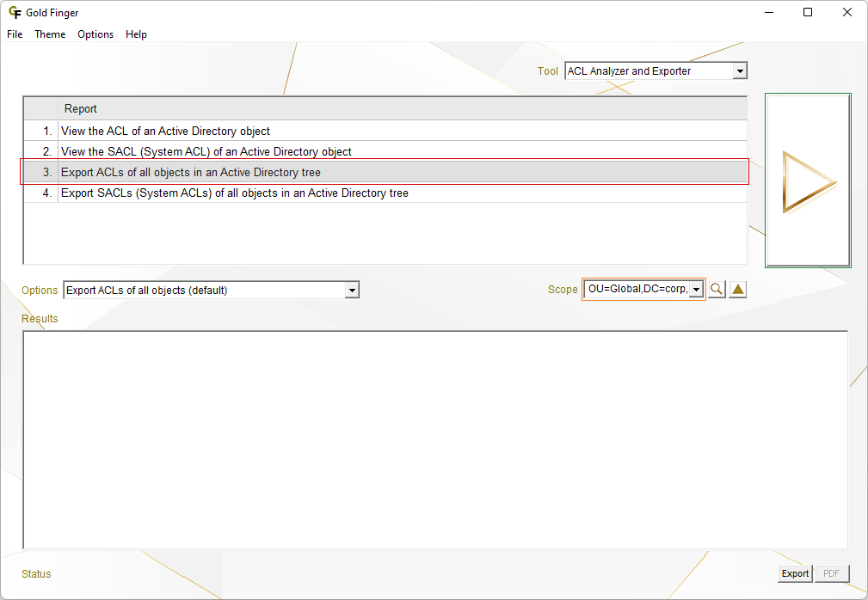Maximize the Gold Finger window
The height and width of the screenshot is (600, 868).
point(808,12)
